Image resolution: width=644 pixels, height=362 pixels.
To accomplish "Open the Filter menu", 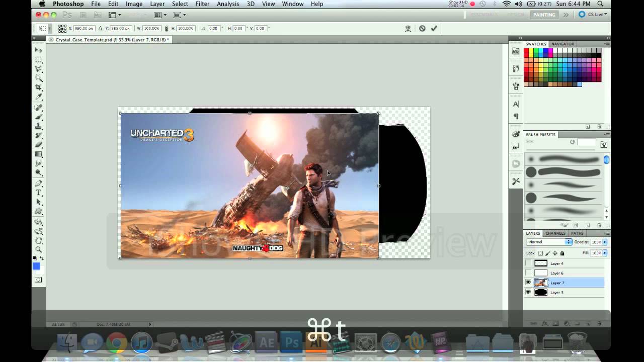I will (x=202, y=4).
